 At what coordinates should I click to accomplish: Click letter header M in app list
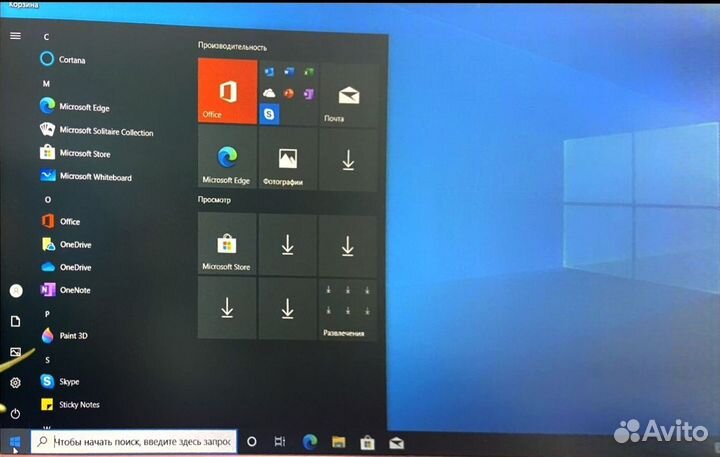coord(46,84)
